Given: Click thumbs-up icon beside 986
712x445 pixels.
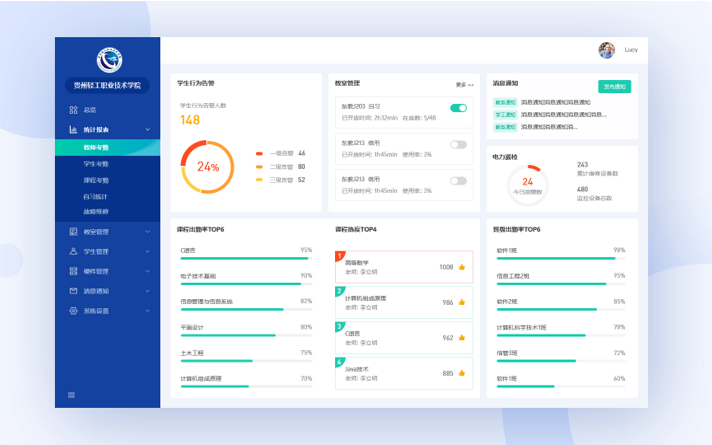Looking at the screenshot, I should (x=462, y=302).
